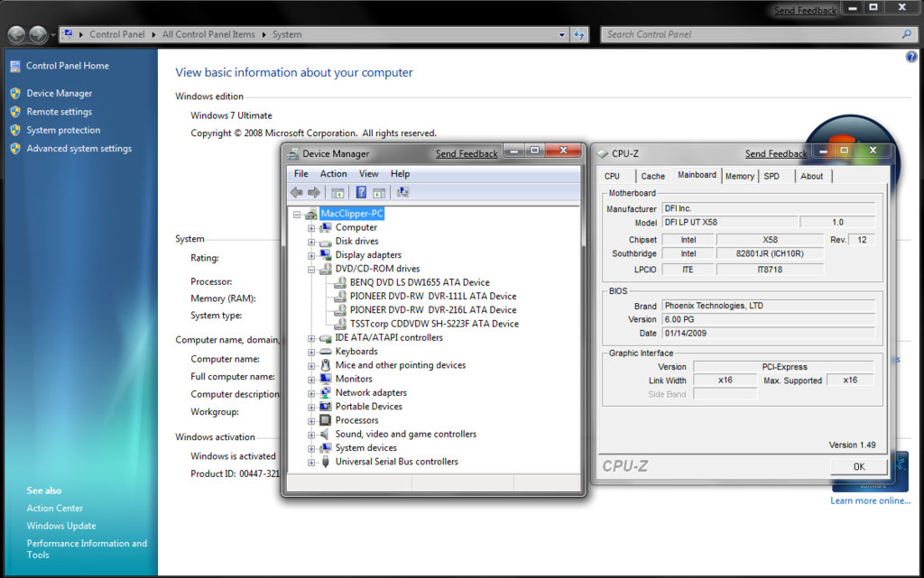
Task: Click the Sound, video and game controllers icon
Action: (325, 434)
